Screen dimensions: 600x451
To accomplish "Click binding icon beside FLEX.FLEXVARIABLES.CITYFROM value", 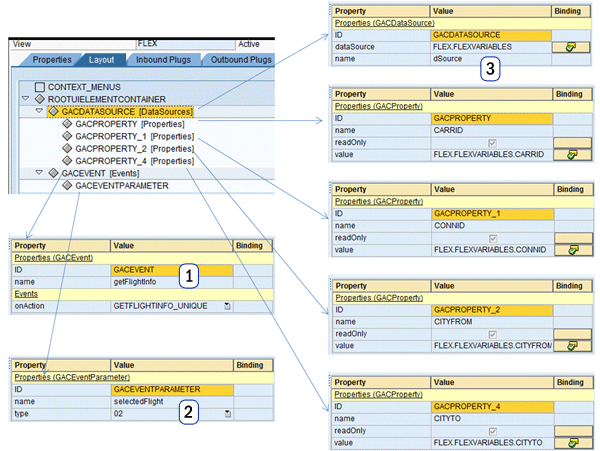I will click(573, 345).
